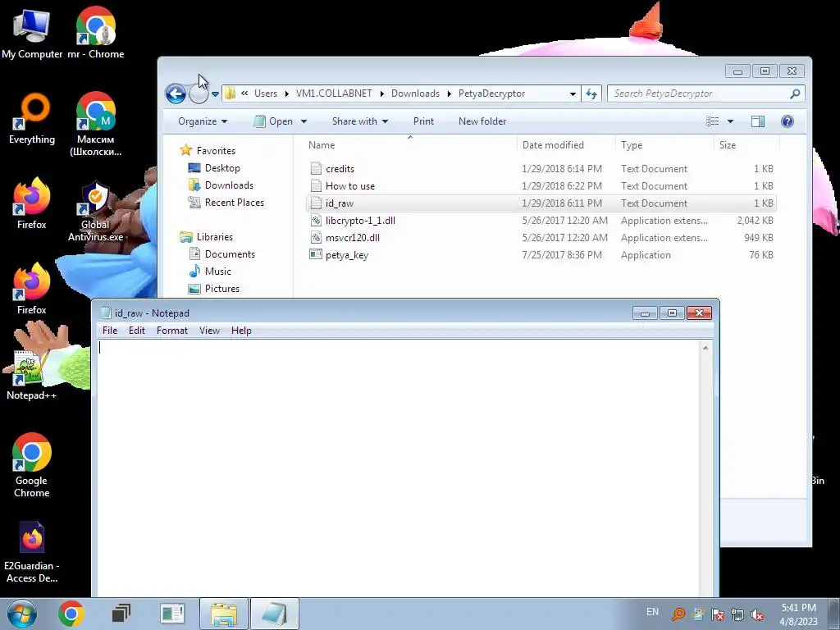Click the search magnifier icon in Explorer
The height and width of the screenshot is (630, 840).
tap(795, 94)
